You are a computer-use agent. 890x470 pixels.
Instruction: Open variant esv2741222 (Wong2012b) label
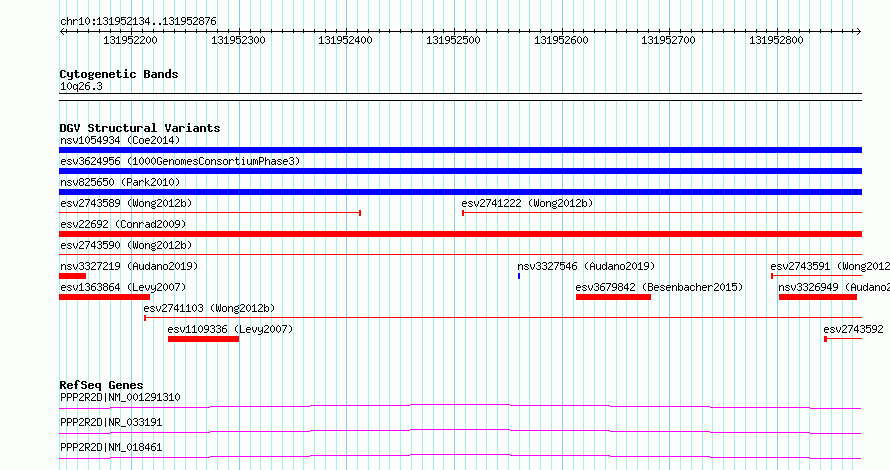click(527, 203)
